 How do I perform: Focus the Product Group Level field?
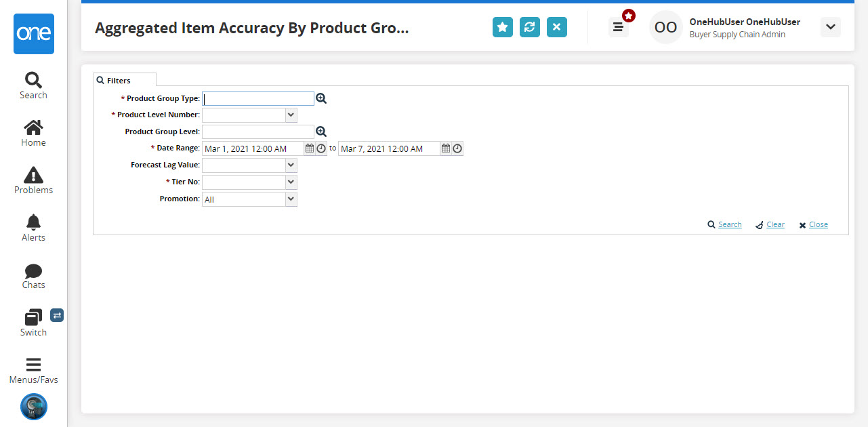pyautogui.click(x=258, y=131)
